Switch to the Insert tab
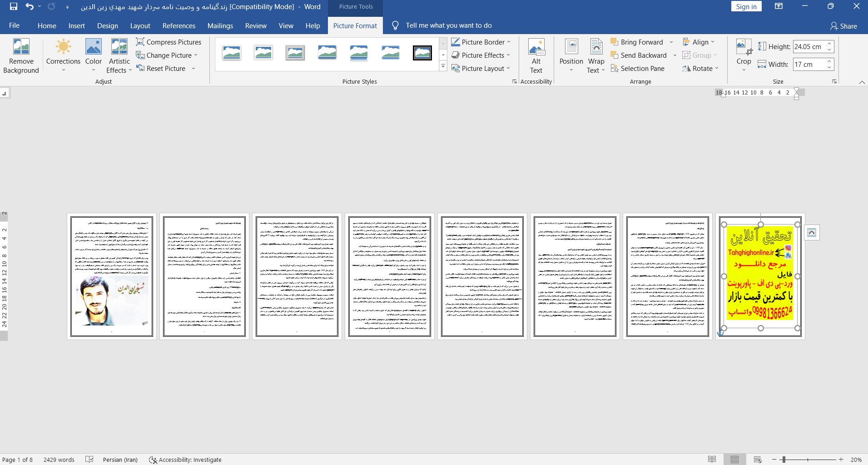868x465 pixels. point(77,25)
